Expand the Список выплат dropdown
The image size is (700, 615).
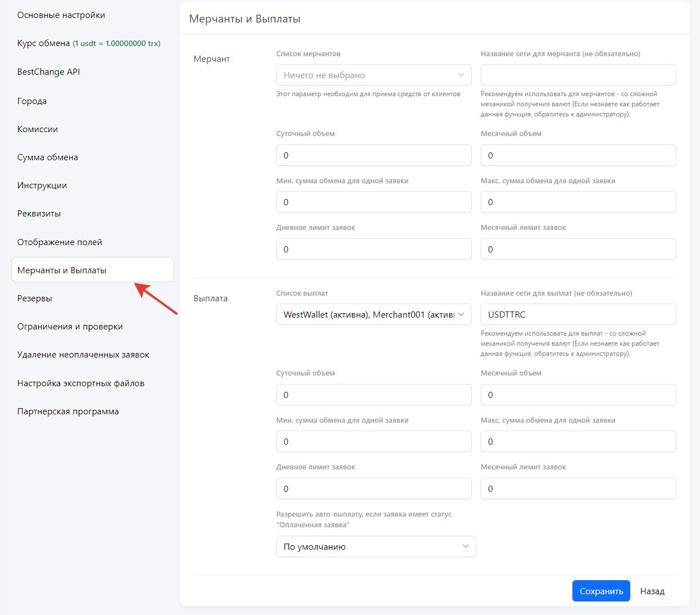373,315
